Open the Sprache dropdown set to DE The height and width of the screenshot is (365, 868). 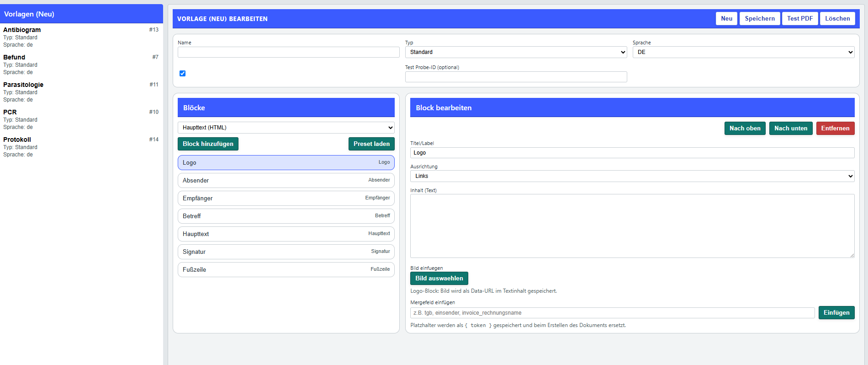point(743,52)
